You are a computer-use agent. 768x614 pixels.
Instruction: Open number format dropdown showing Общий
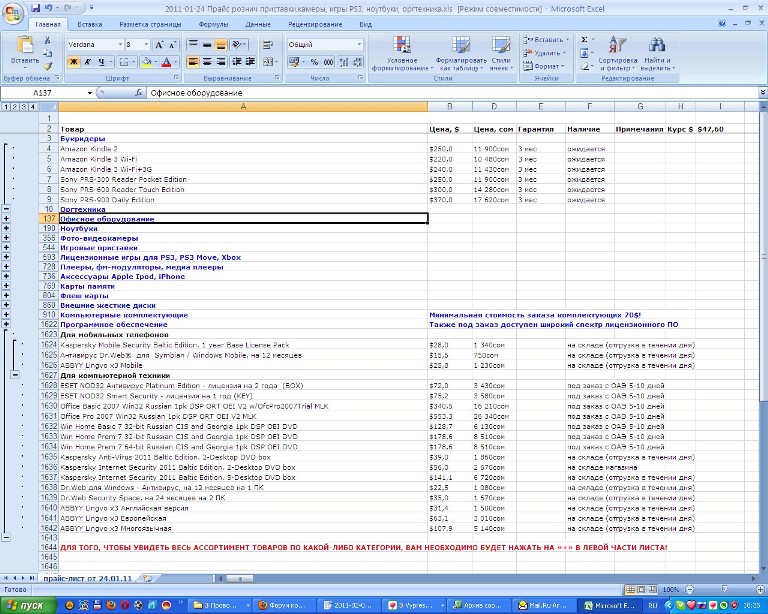[359, 45]
